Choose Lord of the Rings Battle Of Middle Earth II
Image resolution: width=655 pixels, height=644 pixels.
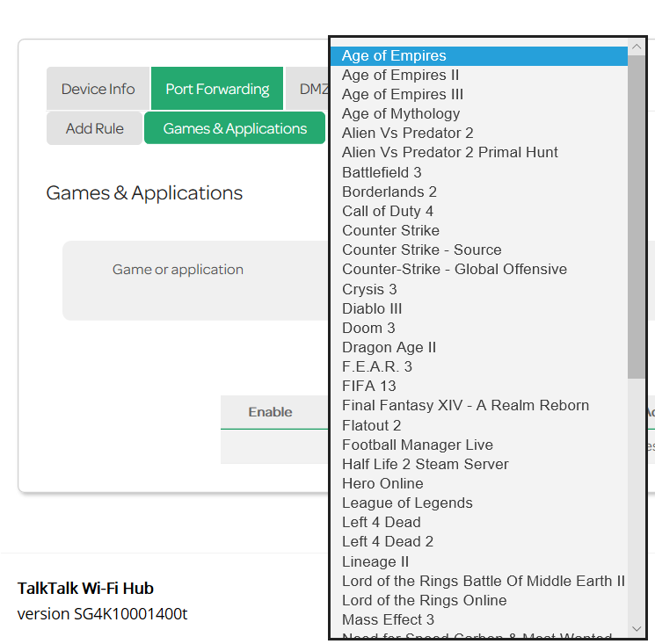[x=479, y=581]
